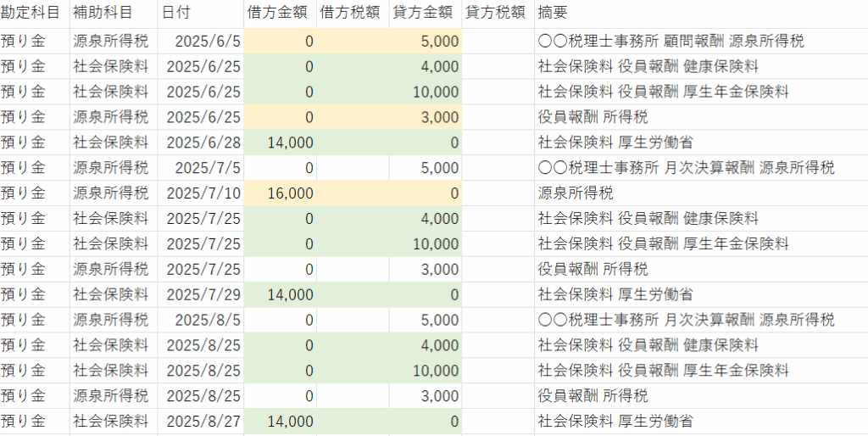The image size is (868, 436).
Task: Click the 顧問報酬 源泉所得税 description cell
Action: point(670,41)
